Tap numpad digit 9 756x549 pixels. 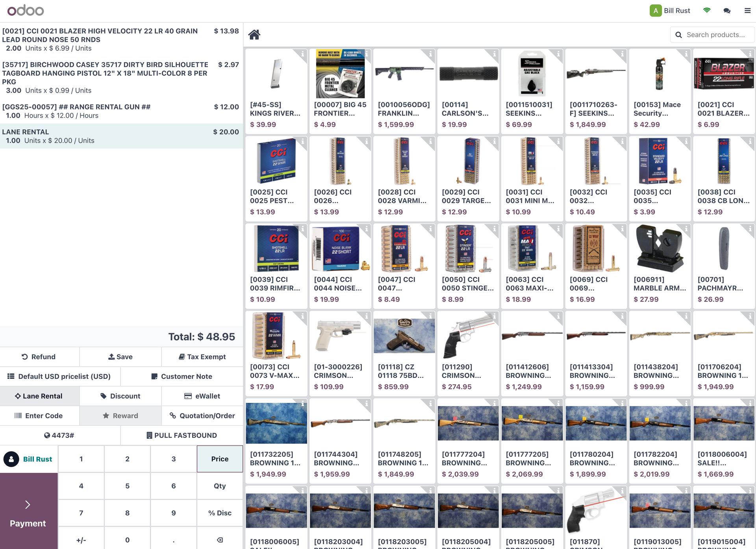[174, 513]
